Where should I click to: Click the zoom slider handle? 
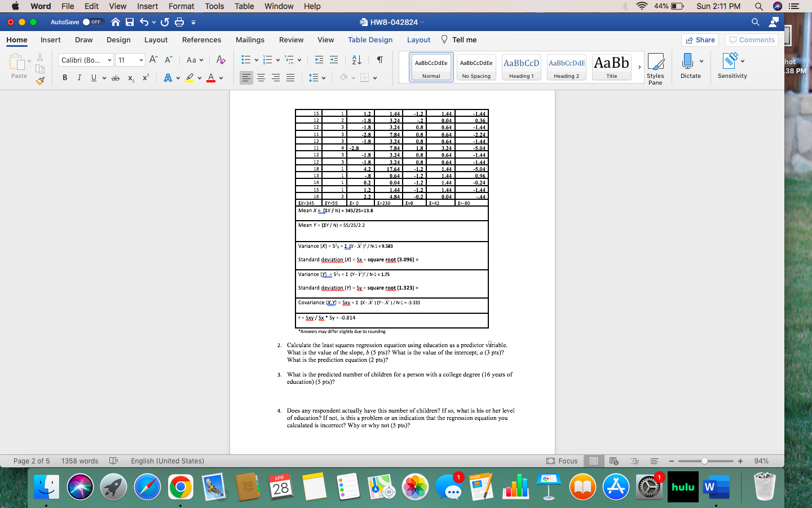tap(704, 461)
